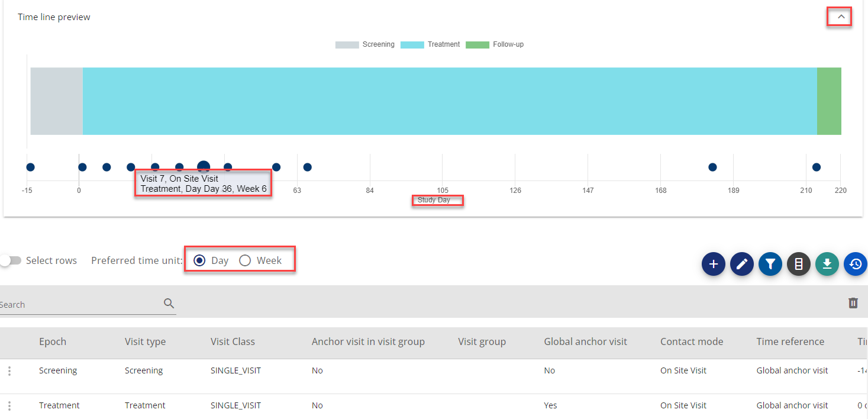Toggle Treatment legend swatch
The image size is (868, 419).
[x=412, y=44]
